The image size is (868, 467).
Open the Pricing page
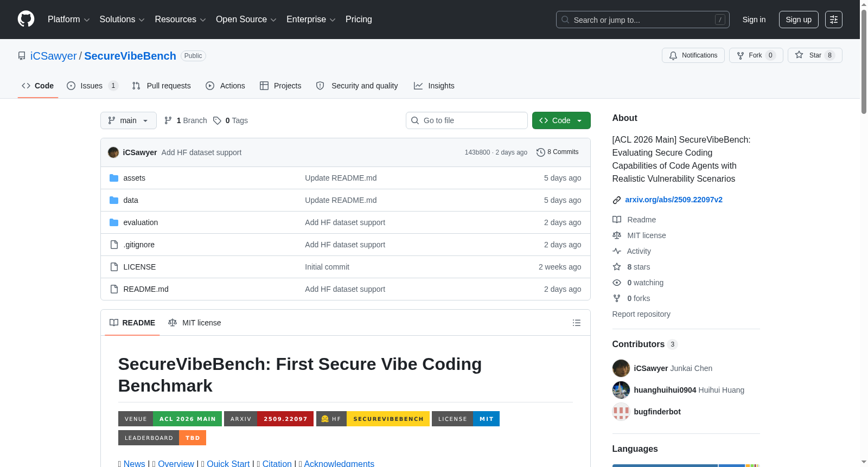pyautogui.click(x=359, y=20)
